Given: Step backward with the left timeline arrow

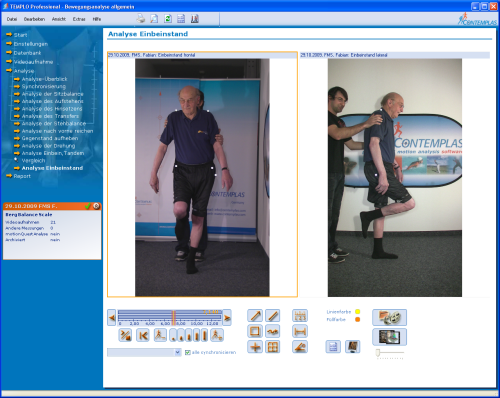Looking at the screenshot, I should [112, 318].
